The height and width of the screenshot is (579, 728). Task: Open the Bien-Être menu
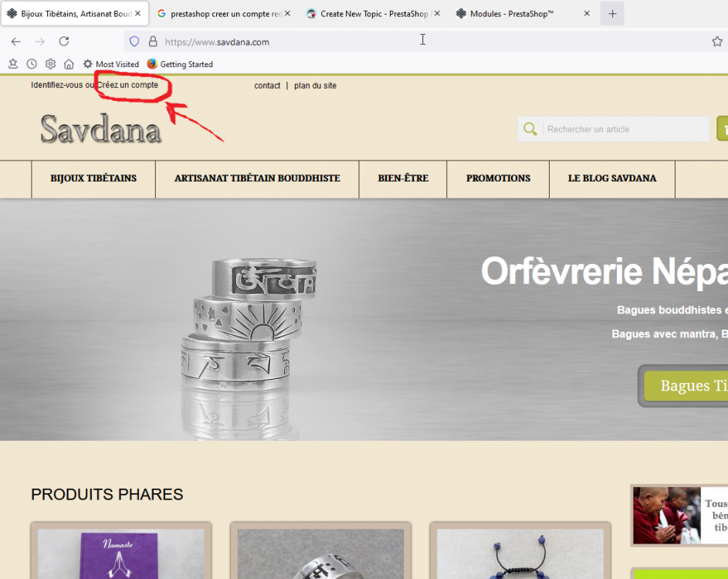(403, 178)
